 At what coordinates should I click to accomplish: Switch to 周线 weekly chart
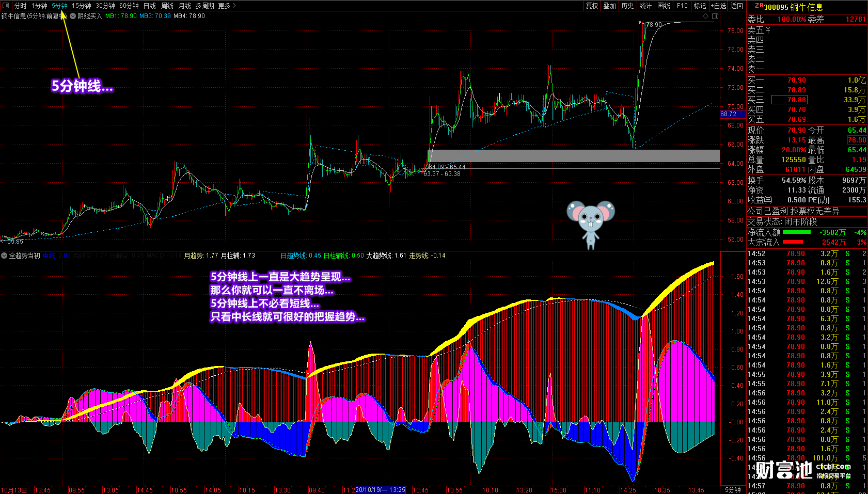tap(167, 6)
